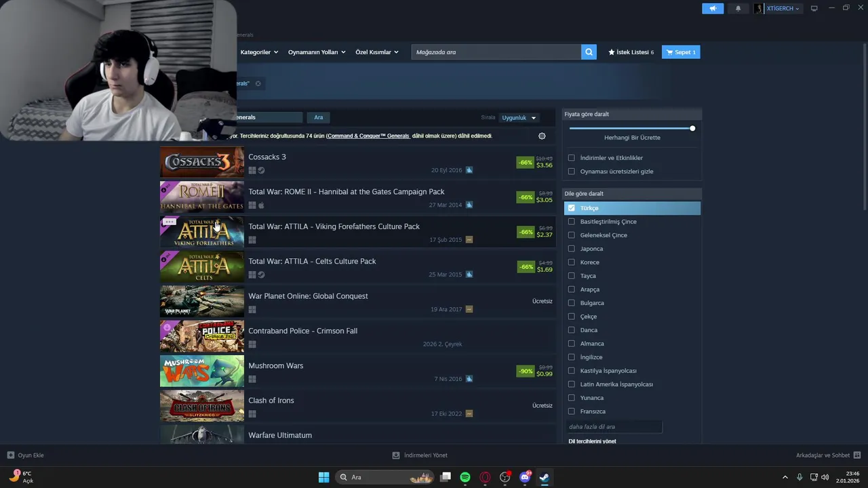Click the Mağazada ara search field
The width and height of the screenshot is (868, 488).
496,52
